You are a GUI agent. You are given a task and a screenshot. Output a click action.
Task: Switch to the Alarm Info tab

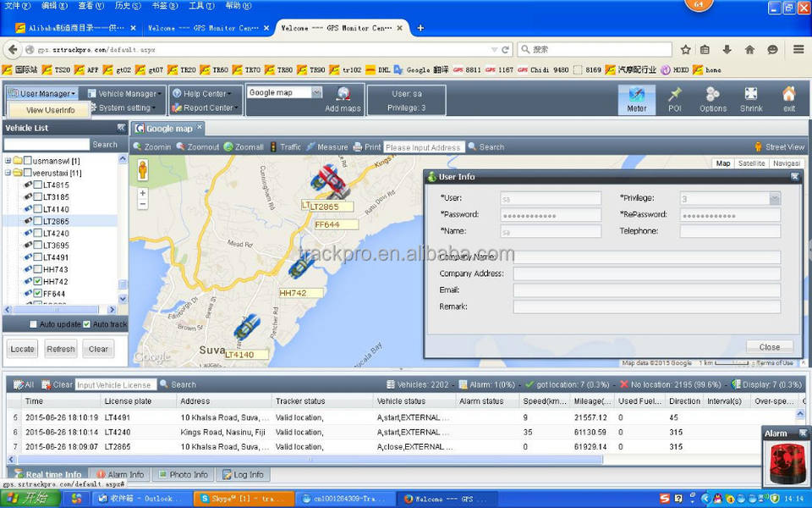click(x=120, y=475)
